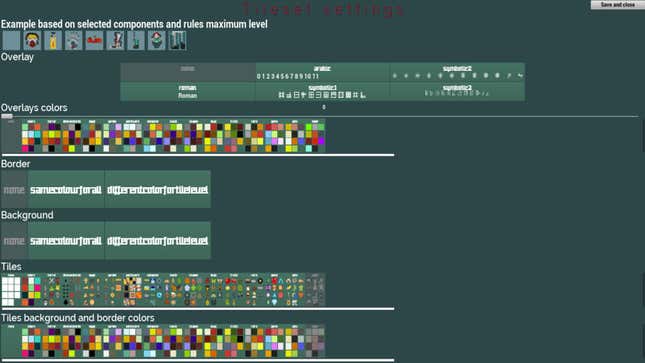Click the matryoshka doll example tile
The width and height of the screenshot is (645, 363).
click(157, 40)
